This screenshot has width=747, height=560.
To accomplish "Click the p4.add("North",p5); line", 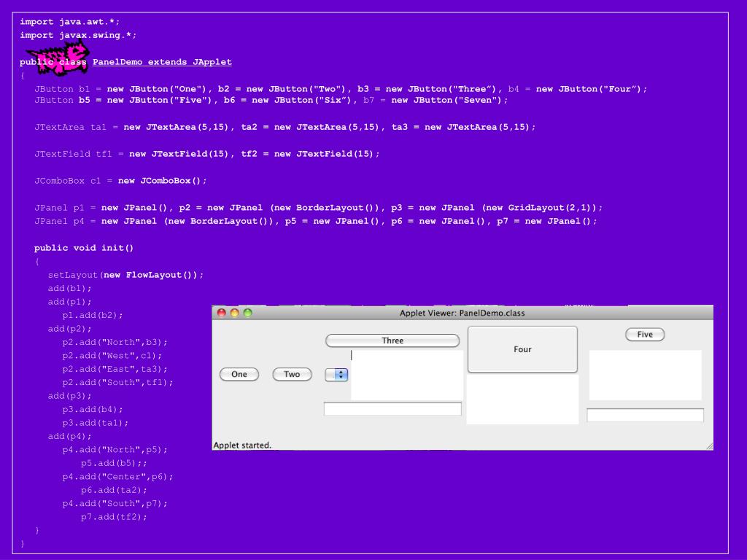I will click(115, 449).
